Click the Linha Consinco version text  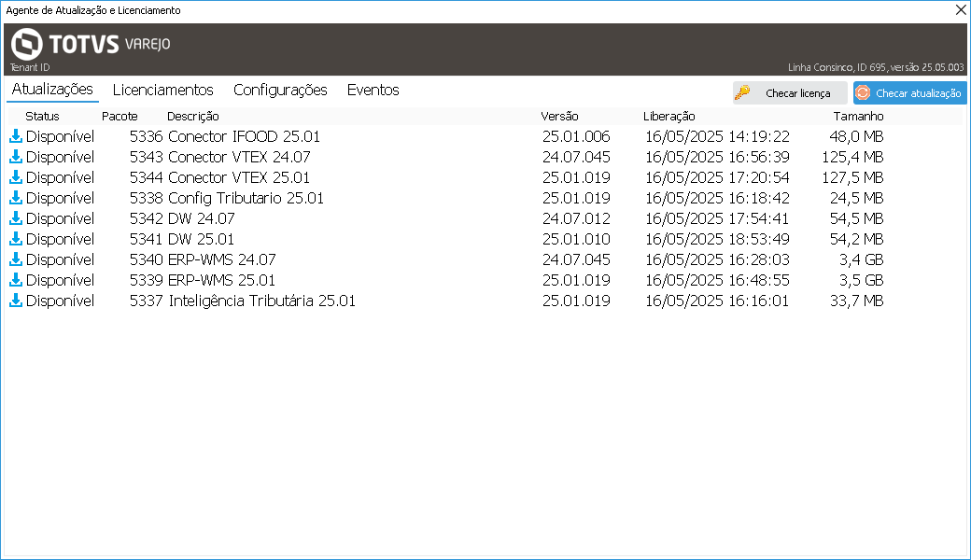[876, 67]
